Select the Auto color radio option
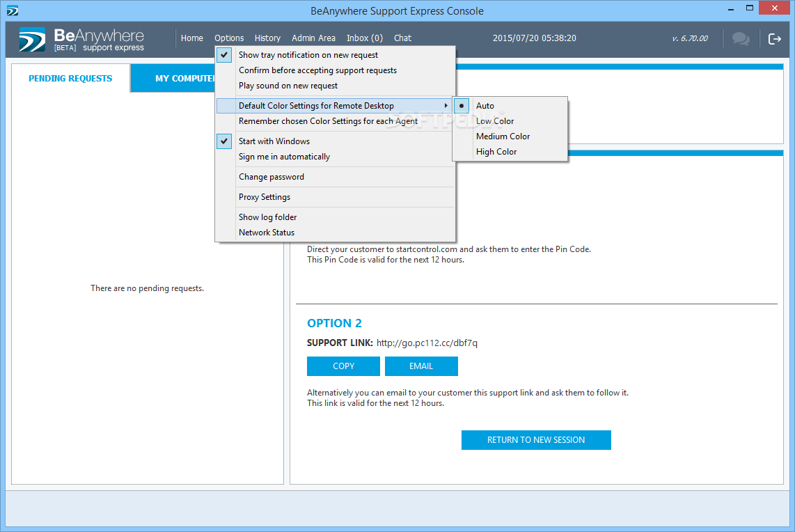 pos(510,105)
